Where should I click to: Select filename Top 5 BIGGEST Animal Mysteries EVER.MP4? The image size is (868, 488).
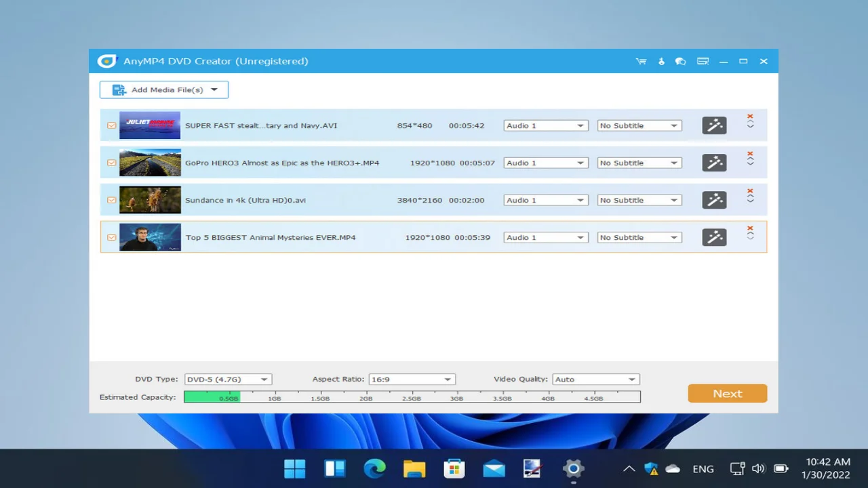(271, 237)
